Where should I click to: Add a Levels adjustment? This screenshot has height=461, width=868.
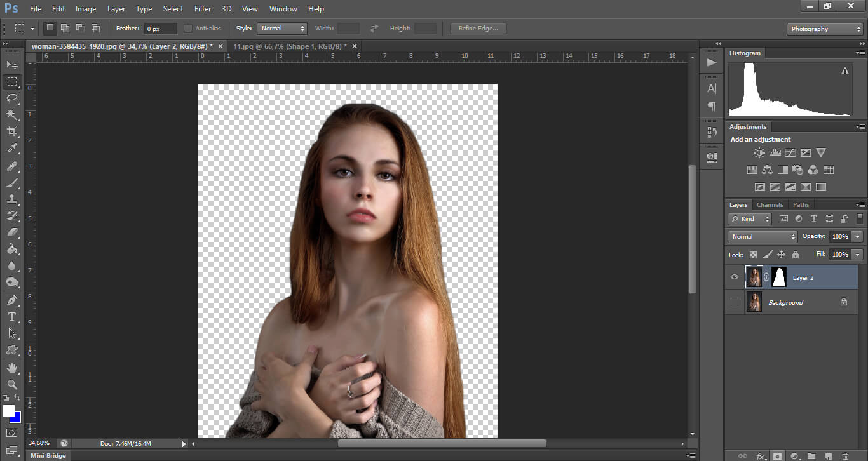click(775, 153)
